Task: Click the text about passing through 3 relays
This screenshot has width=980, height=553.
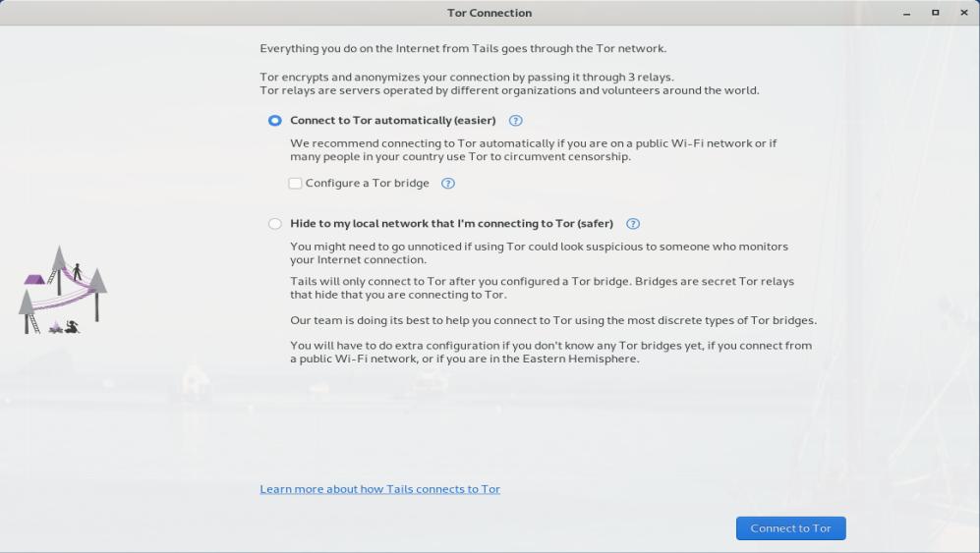Action: tap(467, 77)
